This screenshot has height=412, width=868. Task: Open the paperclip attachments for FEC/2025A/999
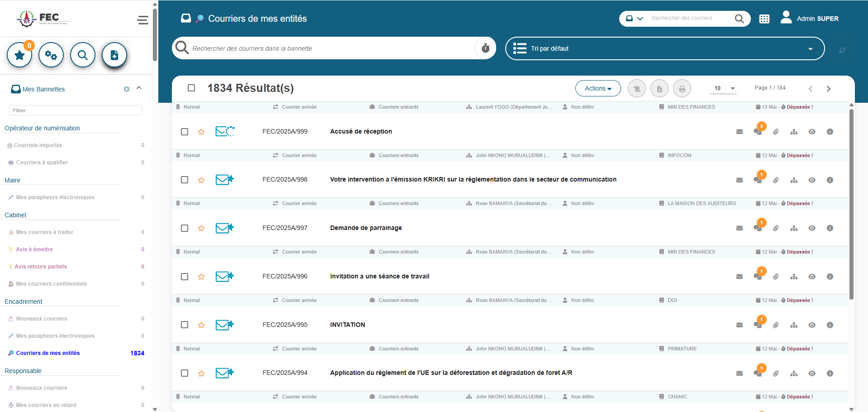pyautogui.click(x=776, y=131)
